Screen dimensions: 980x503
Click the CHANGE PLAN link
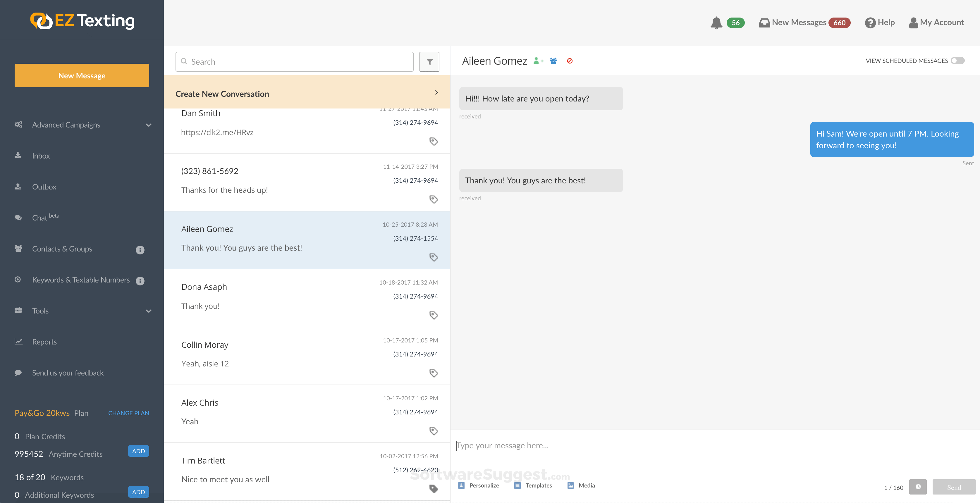128,413
